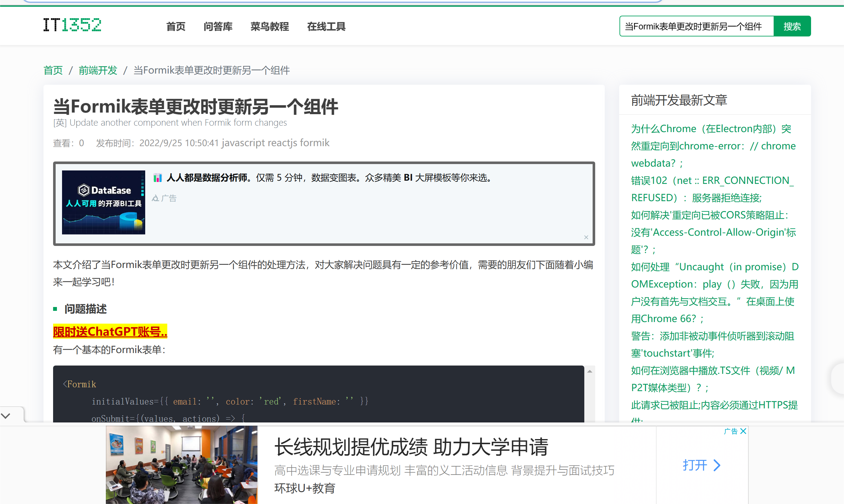Click the bottom banner 广告 info icon
Image resolution: width=844 pixels, height=504 pixels.
coord(731,431)
